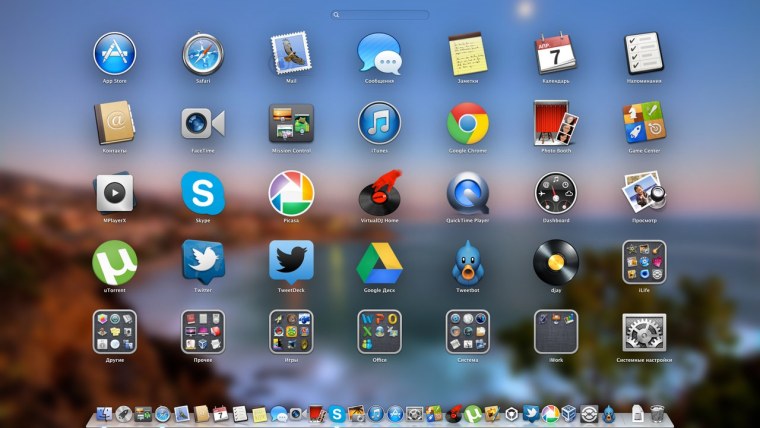Click the Launchpad search field
Image resolution: width=760 pixels, height=428 pixels.
[380, 15]
